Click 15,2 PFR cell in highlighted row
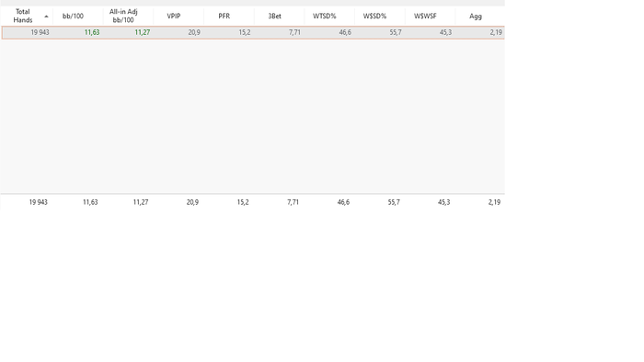 click(x=245, y=32)
